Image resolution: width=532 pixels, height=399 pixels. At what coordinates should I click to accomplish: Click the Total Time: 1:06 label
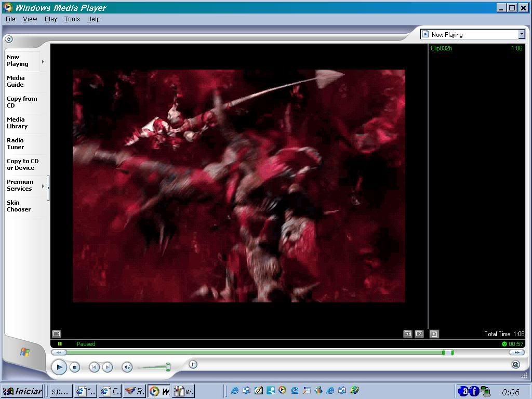pos(504,334)
